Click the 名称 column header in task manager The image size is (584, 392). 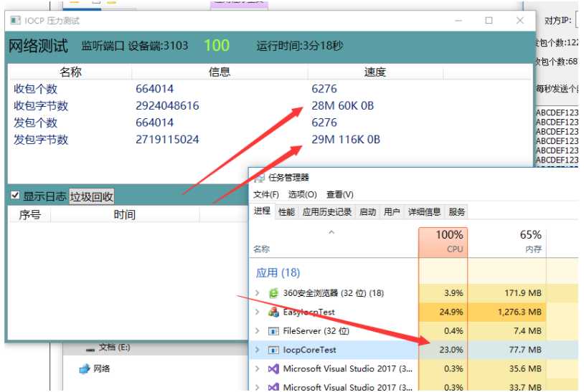pyautogui.click(x=261, y=249)
